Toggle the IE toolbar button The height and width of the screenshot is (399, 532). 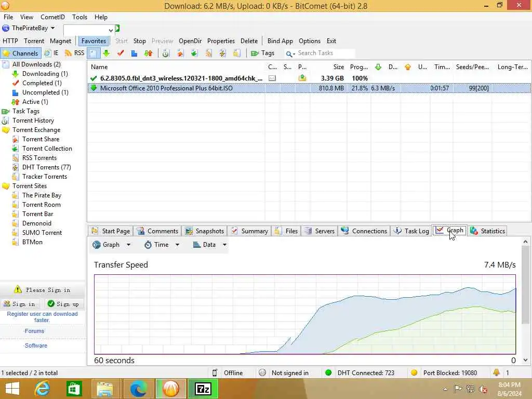[51, 54]
